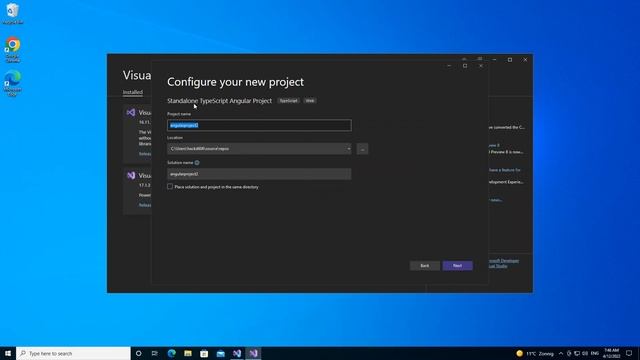
Task: Switch to Visual Studio Installer on the taskbar
Action: pyautogui.click(x=237, y=353)
